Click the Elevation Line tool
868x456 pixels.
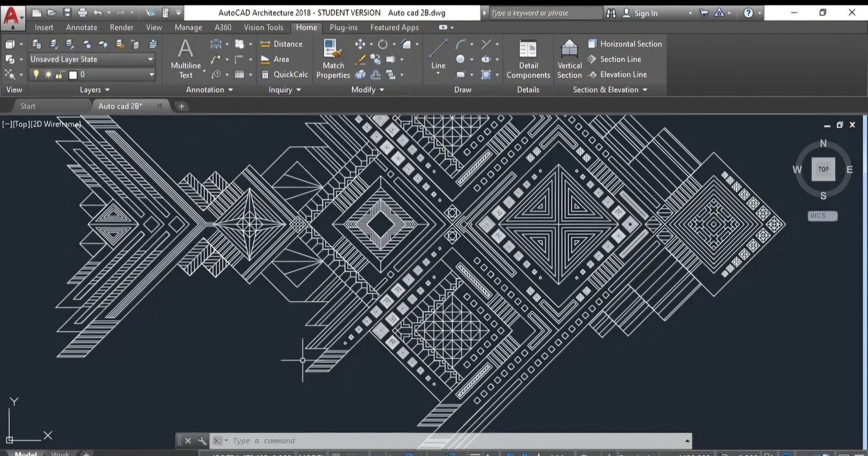pyautogui.click(x=617, y=74)
